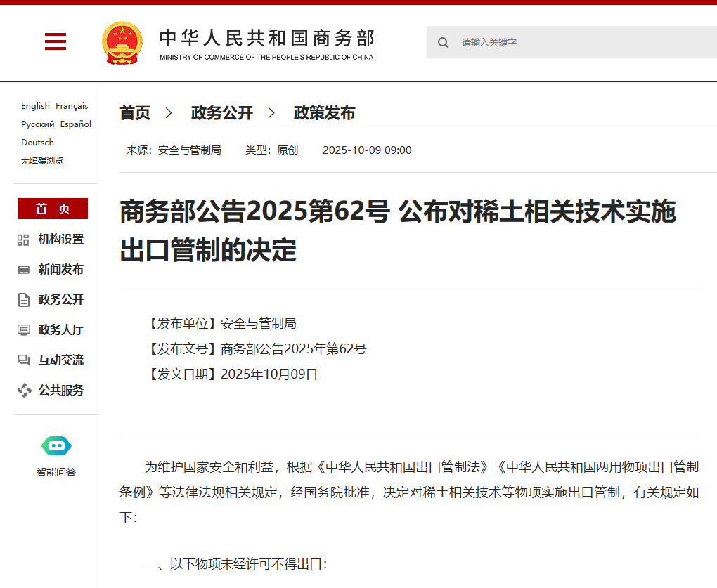Image resolution: width=717 pixels, height=588 pixels.
Task: Open the red hamburger menu icon
Action: pos(56,42)
